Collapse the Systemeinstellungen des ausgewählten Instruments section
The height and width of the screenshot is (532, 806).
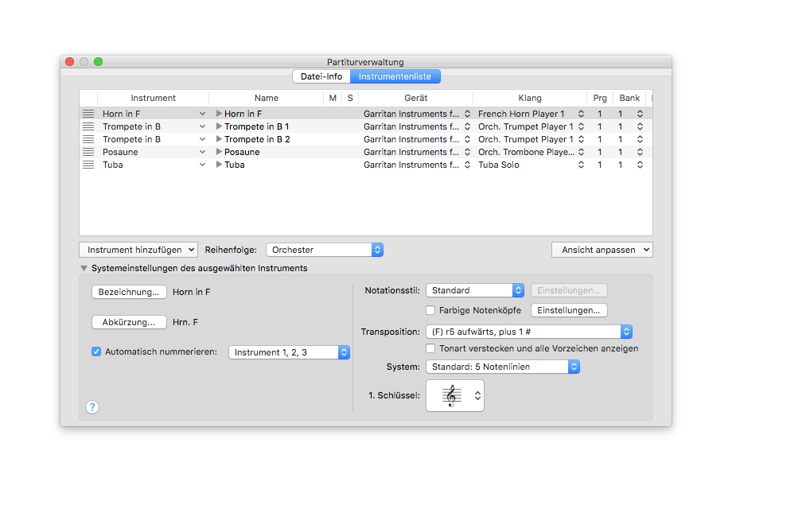click(84, 268)
